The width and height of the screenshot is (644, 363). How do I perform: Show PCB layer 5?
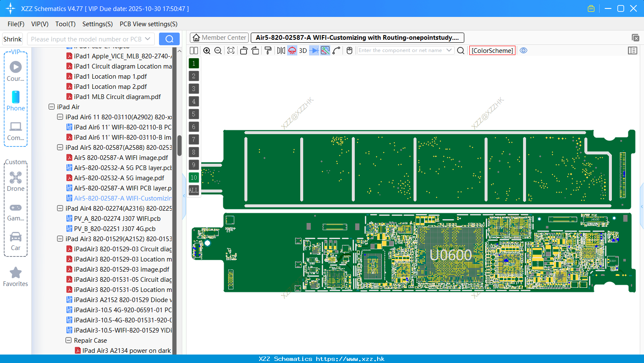click(194, 114)
